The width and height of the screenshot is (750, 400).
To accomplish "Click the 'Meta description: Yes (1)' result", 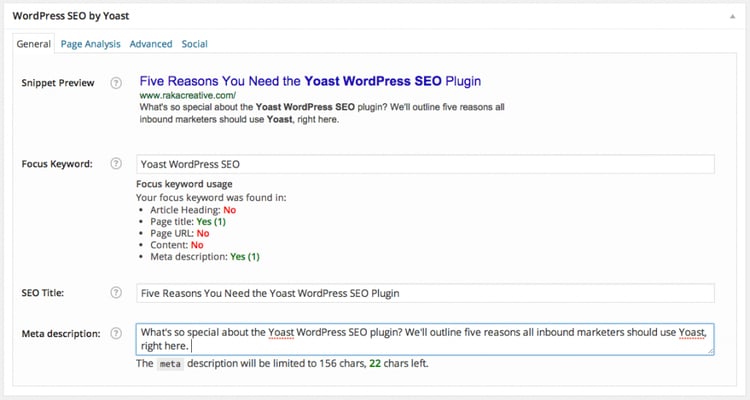I will click(205, 256).
